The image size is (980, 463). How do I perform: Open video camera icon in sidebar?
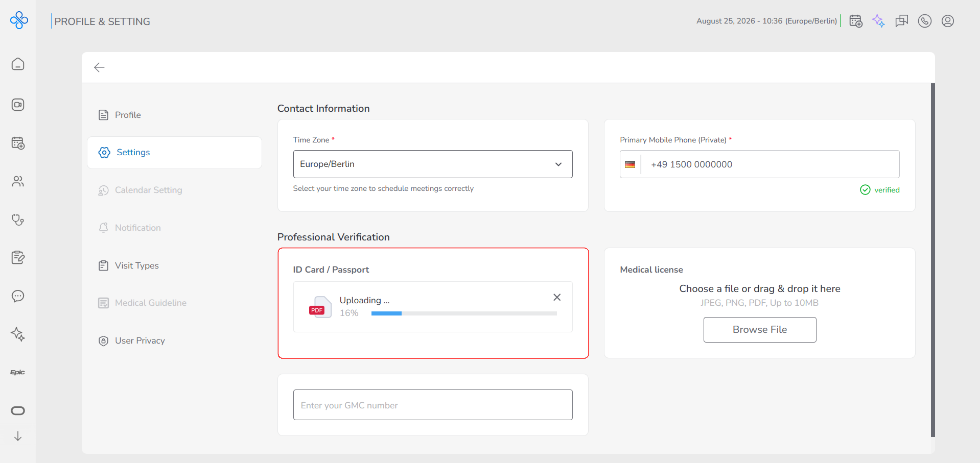(17, 105)
